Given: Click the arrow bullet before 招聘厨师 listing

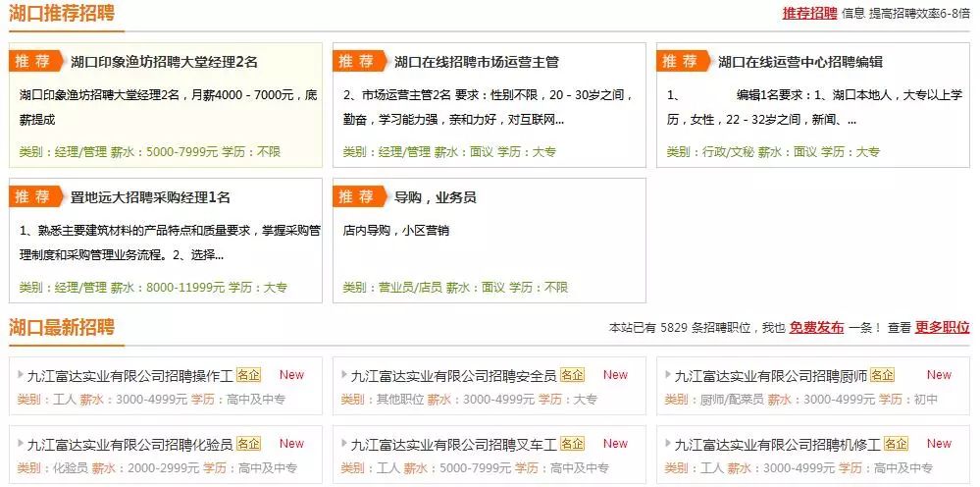Looking at the screenshot, I should click(668, 374).
